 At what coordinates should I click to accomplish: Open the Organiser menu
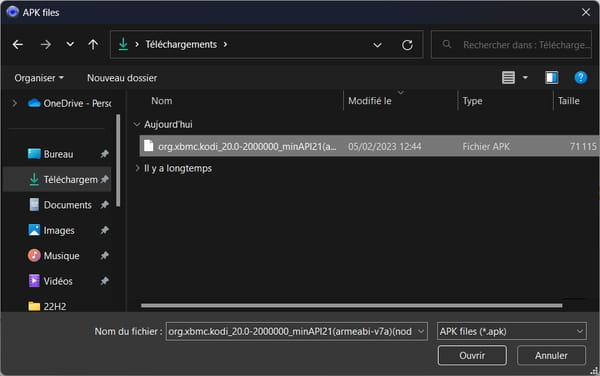(x=39, y=78)
